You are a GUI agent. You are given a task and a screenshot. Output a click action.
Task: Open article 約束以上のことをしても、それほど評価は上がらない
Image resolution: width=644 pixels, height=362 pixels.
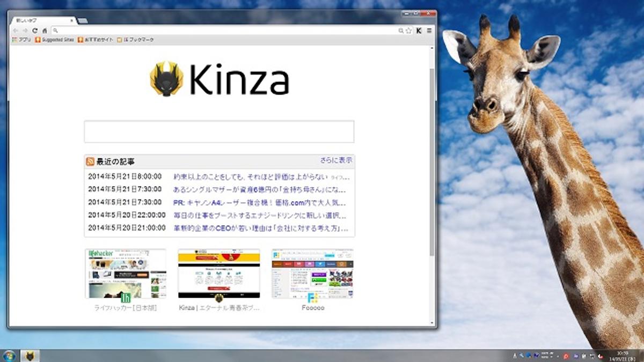251,176
